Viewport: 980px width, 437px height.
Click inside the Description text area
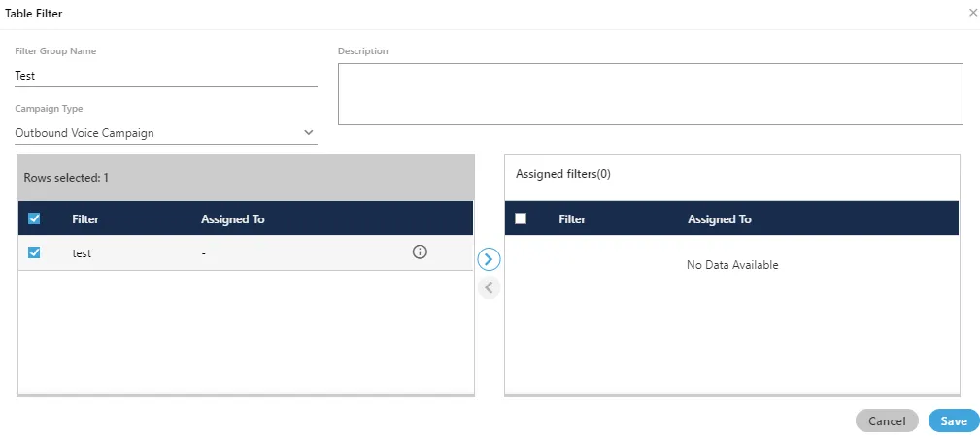point(650,94)
